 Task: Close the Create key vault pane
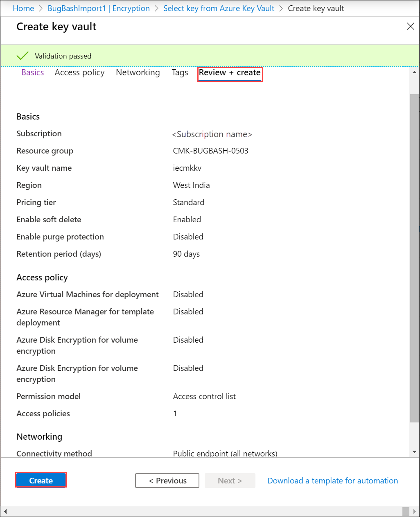411,26
